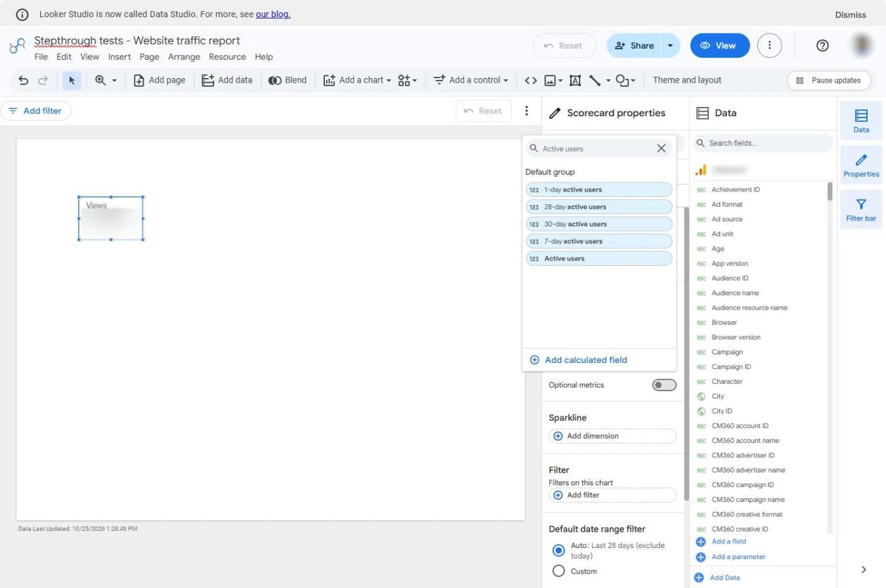Select the Auto date range option

pos(559,550)
